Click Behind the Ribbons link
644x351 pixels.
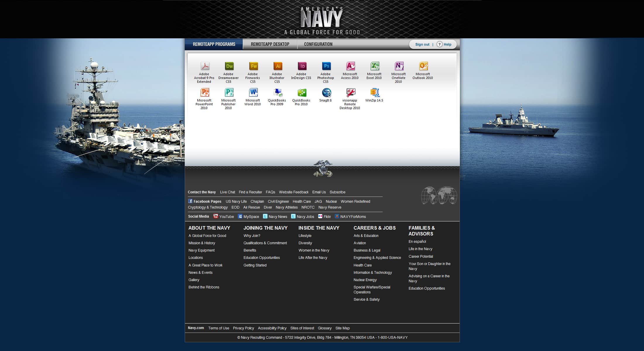pos(204,287)
